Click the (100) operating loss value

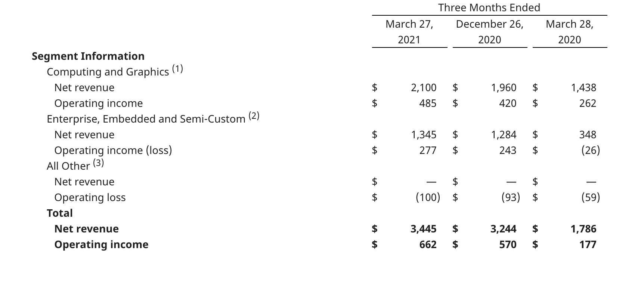[x=428, y=197]
